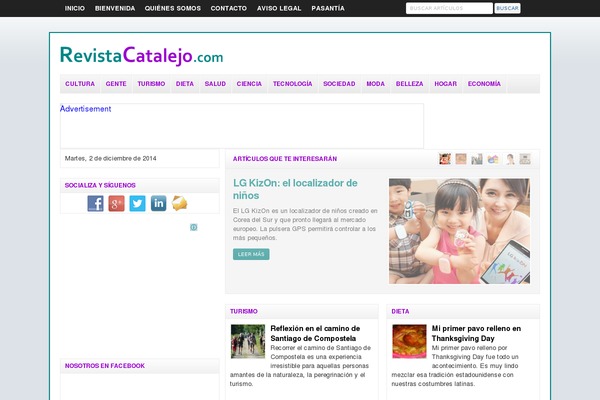Click the yellow email envelope icon

tap(179, 203)
